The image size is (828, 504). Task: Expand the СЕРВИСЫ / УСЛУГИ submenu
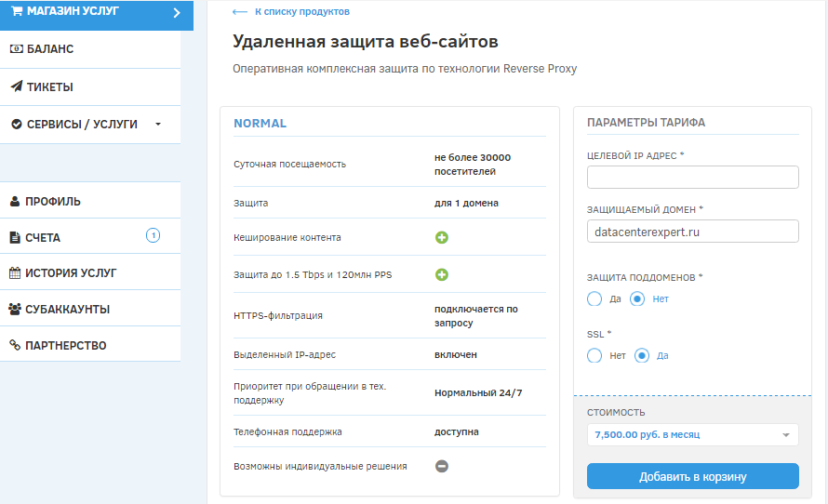[158, 124]
